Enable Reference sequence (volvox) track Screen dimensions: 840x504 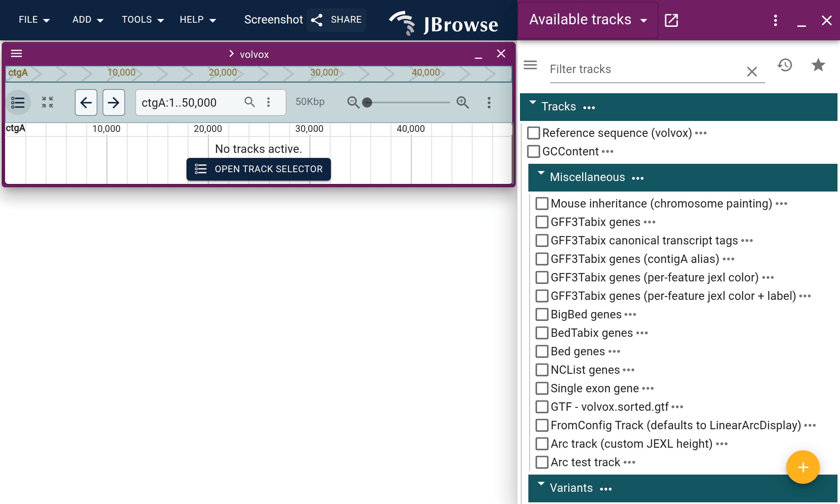point(533,133)
